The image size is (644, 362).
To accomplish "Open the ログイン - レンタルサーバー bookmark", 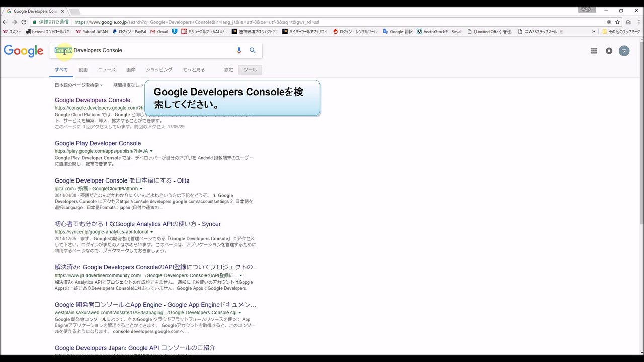I will click(x=355, y=32).
